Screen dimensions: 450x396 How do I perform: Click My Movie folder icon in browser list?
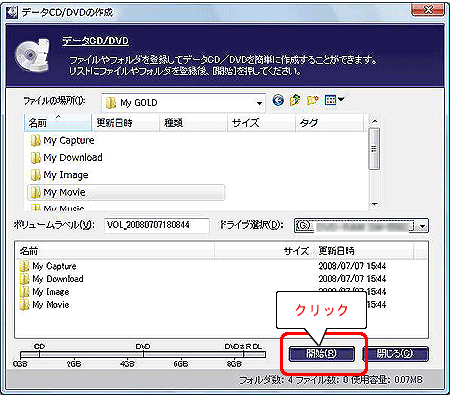[35, 192]
